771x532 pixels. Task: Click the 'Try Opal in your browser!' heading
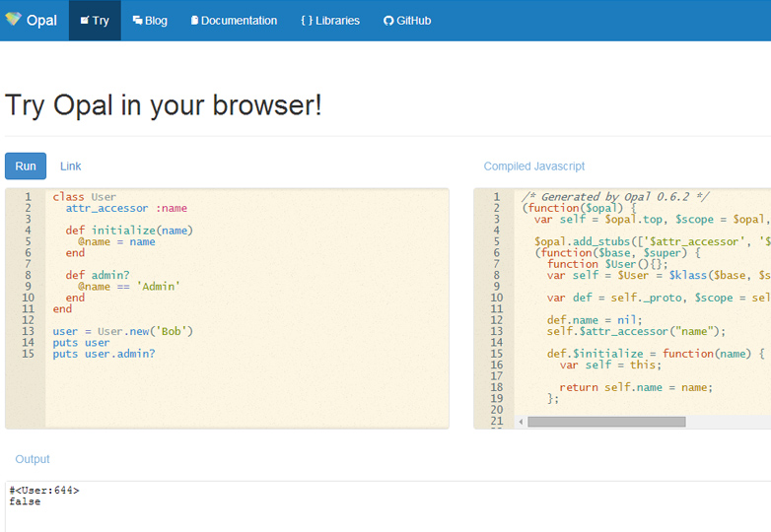(164, 105)
